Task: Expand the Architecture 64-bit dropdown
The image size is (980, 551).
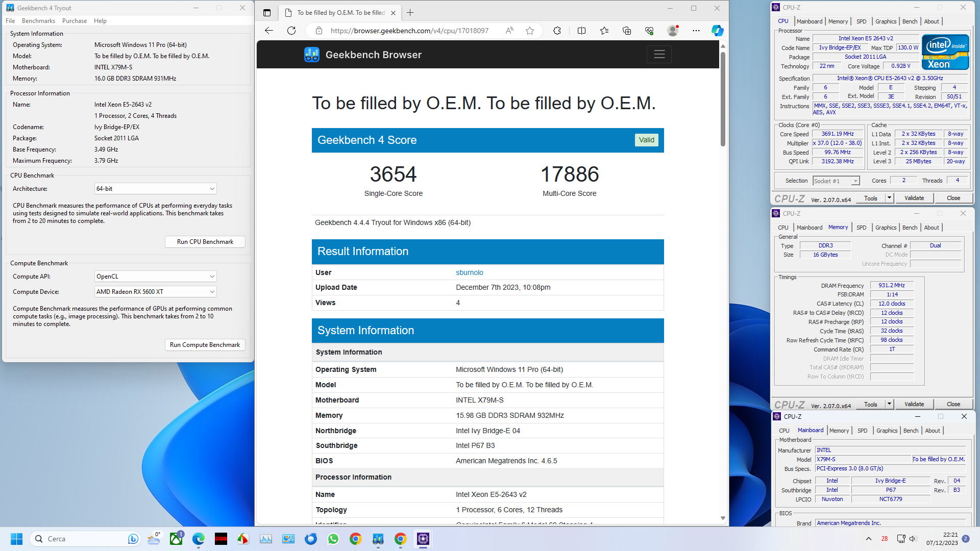Action: (x=155, y=189)
